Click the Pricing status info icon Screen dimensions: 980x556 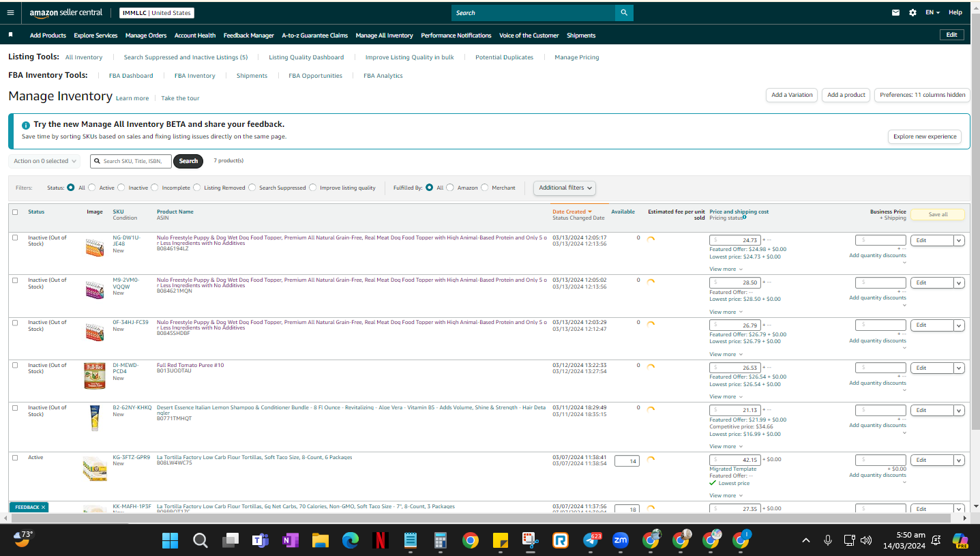[744, 218]
